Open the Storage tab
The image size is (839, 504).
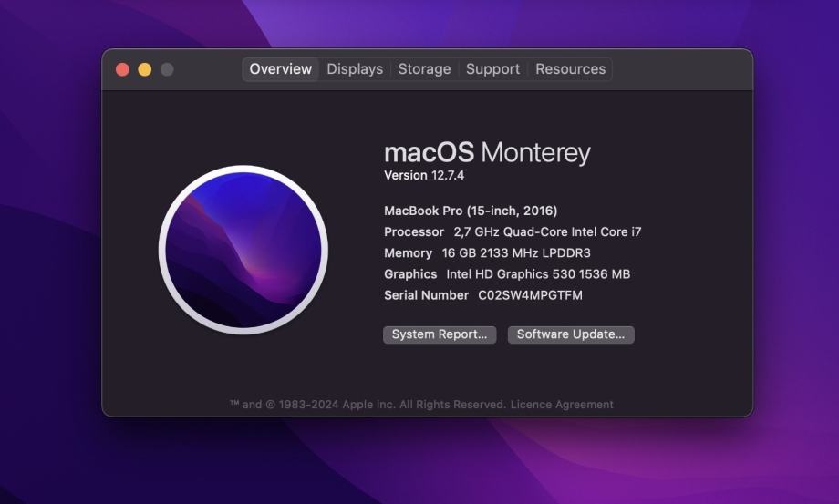(424, 69)
